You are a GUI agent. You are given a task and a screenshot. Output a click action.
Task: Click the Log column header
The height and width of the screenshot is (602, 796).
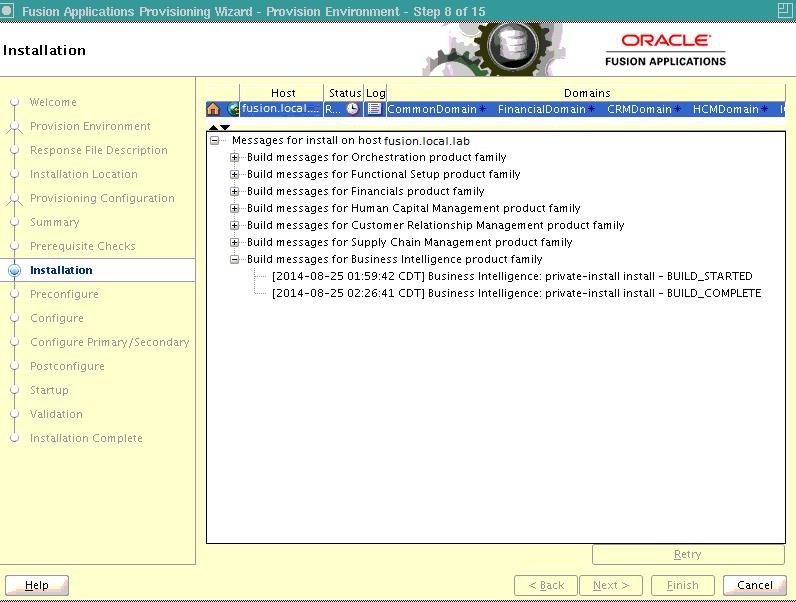pyautogui.click(x=375, y=93)
